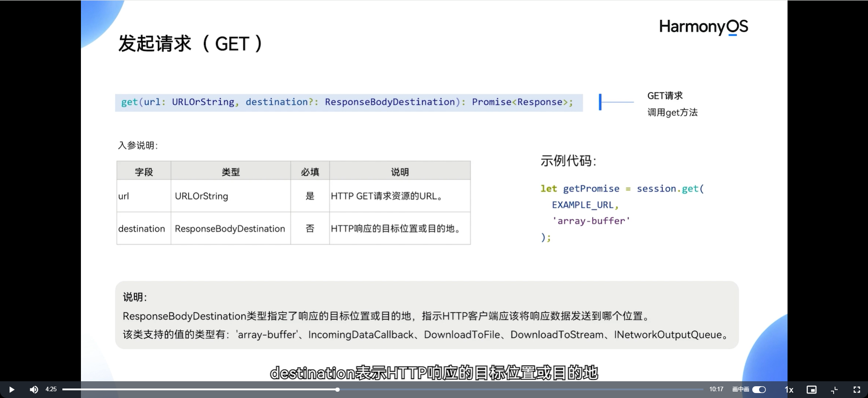
Task: Click the URLOrString type cell
Action: (231, 196)
